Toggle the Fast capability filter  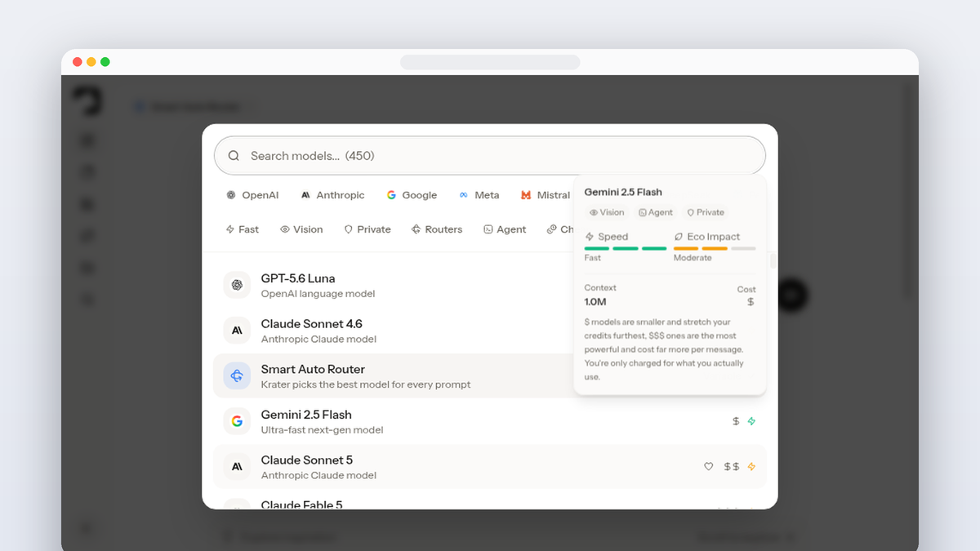(x=243, y=229)
